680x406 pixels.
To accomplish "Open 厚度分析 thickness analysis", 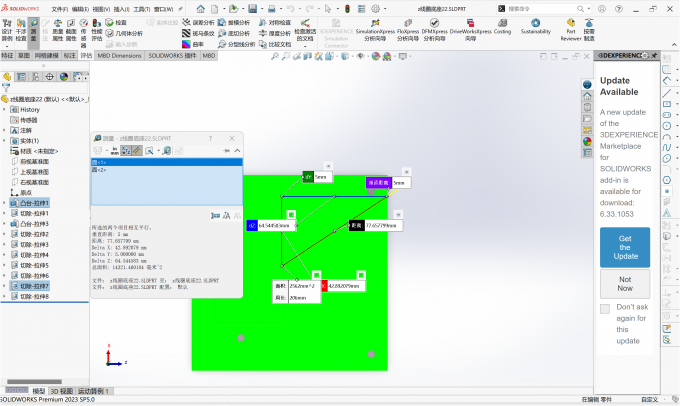I will point(275,33).
